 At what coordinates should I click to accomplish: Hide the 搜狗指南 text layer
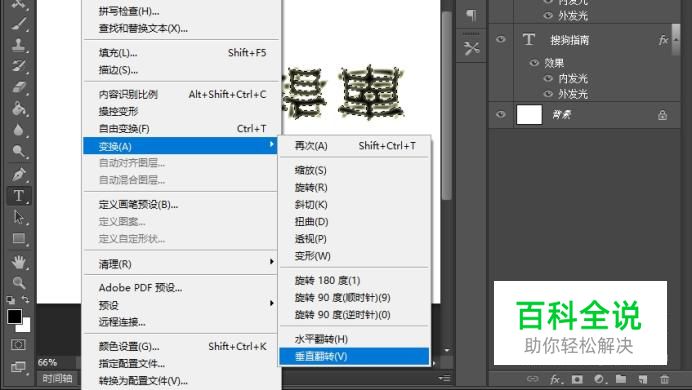(x=500, y=39)
